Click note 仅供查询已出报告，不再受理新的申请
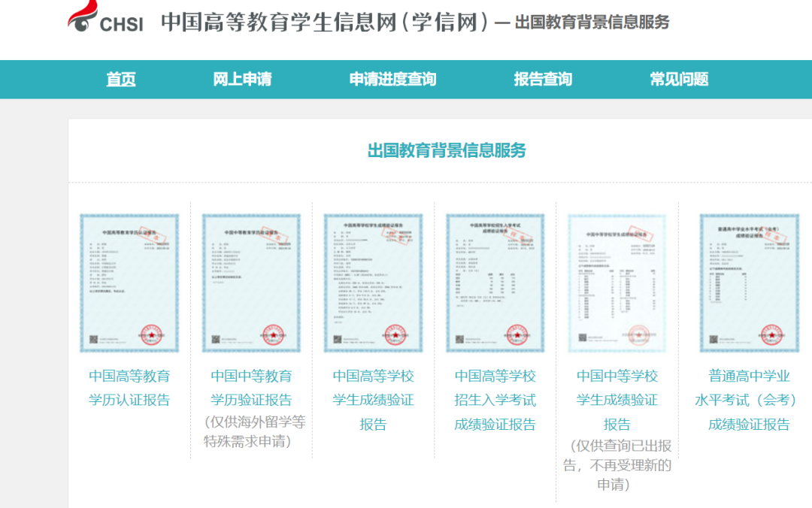812x508 pixels. coord(617,465)
